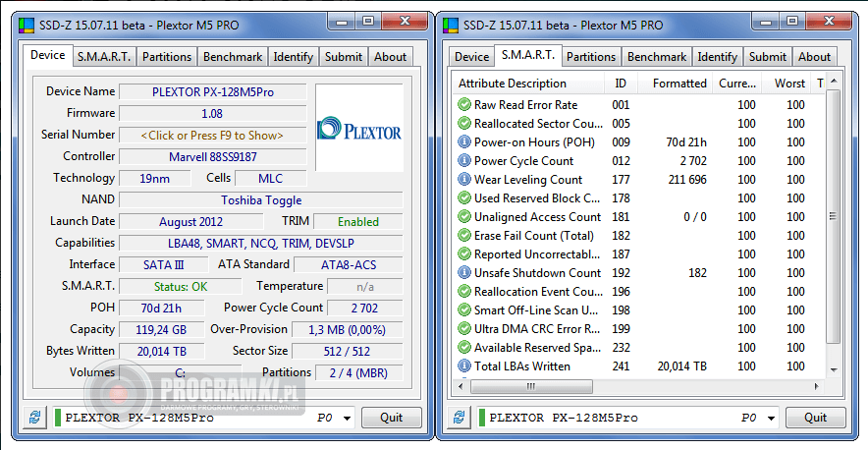This screenshot has width=868, height=450.
Task: Click the horizontal scrollbar right arrow
Action: (x=817, y=386)
